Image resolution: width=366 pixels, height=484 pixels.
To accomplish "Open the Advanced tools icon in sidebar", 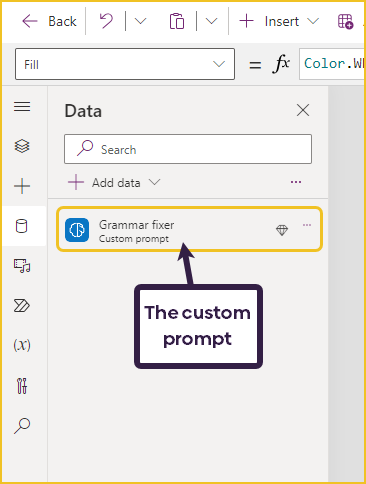I will [22, 386].
